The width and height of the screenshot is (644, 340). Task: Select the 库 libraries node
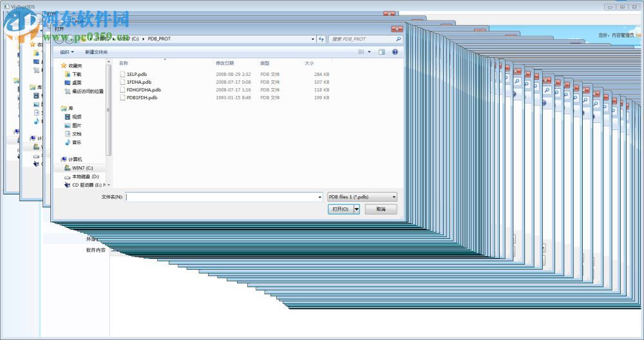coord(71,108)
